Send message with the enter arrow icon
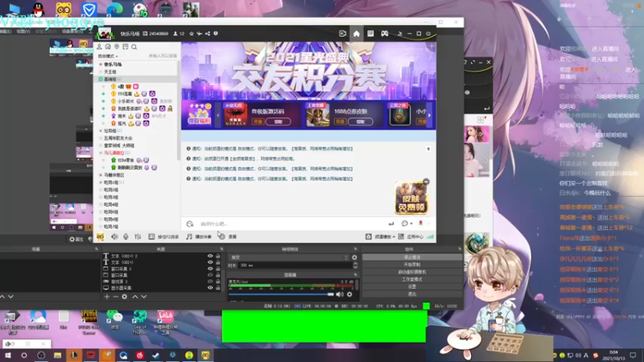This screenshot has width=644, height=362. click(391, 224)
